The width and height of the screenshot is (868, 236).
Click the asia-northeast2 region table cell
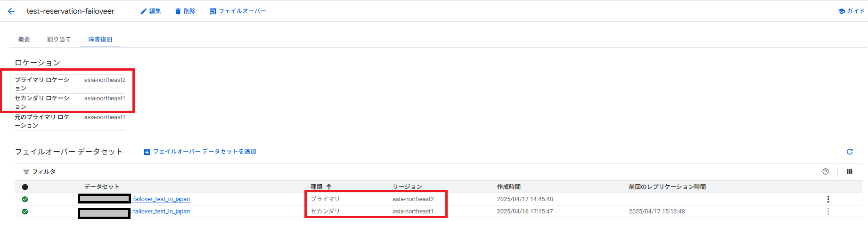tap(413, 199)
